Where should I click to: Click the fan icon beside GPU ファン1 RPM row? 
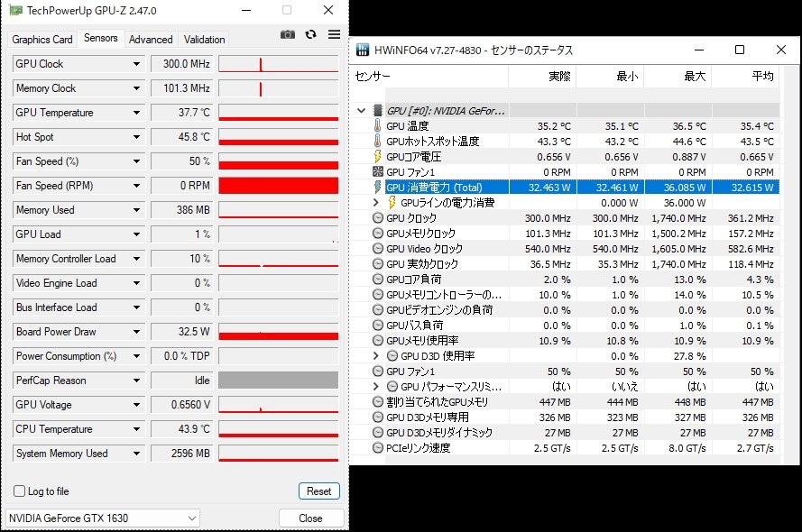coord(378,171)
